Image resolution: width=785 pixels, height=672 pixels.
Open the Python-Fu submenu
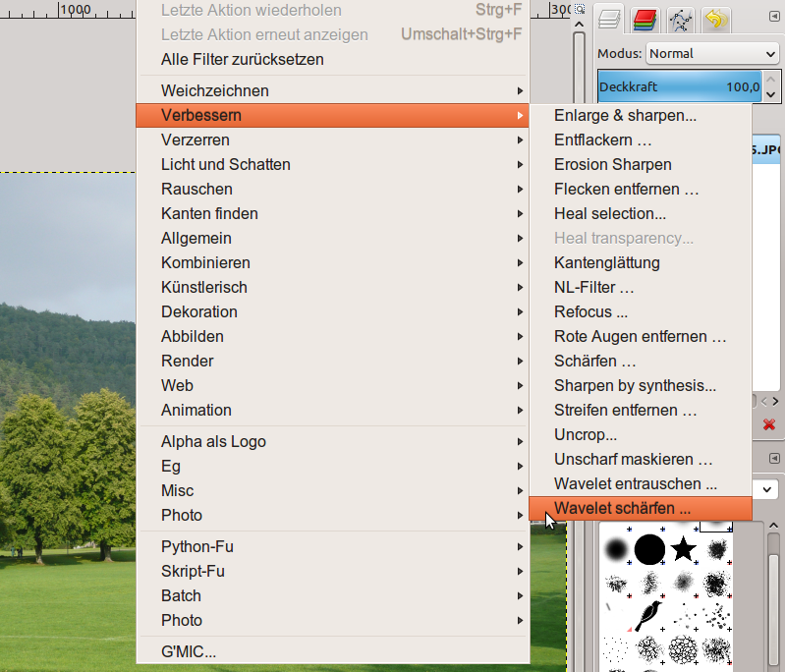pos(332,547)
